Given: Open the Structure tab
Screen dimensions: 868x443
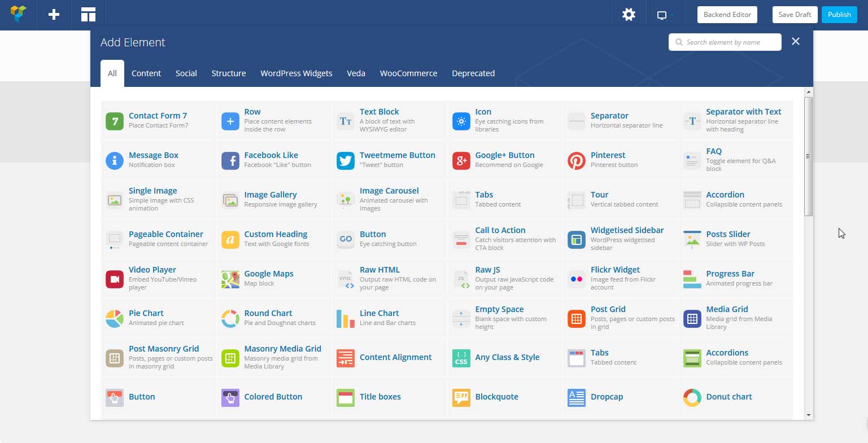Looking at the screenshot, I should tap(229, 73).
